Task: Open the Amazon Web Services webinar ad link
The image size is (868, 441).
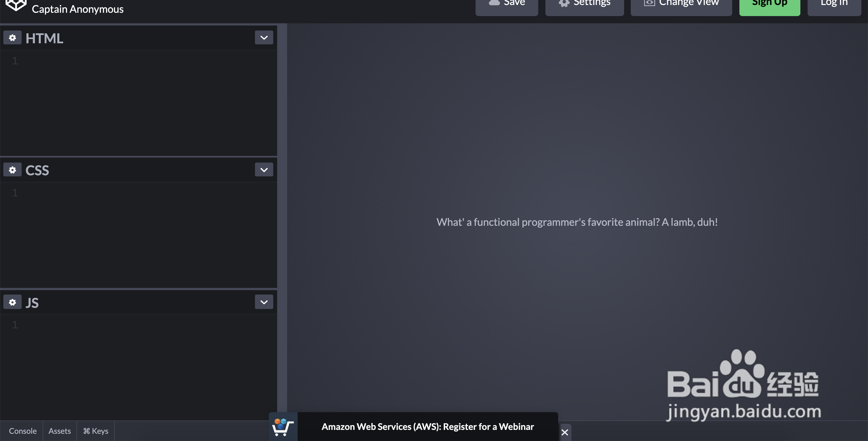Action: [x=428, y=427]
